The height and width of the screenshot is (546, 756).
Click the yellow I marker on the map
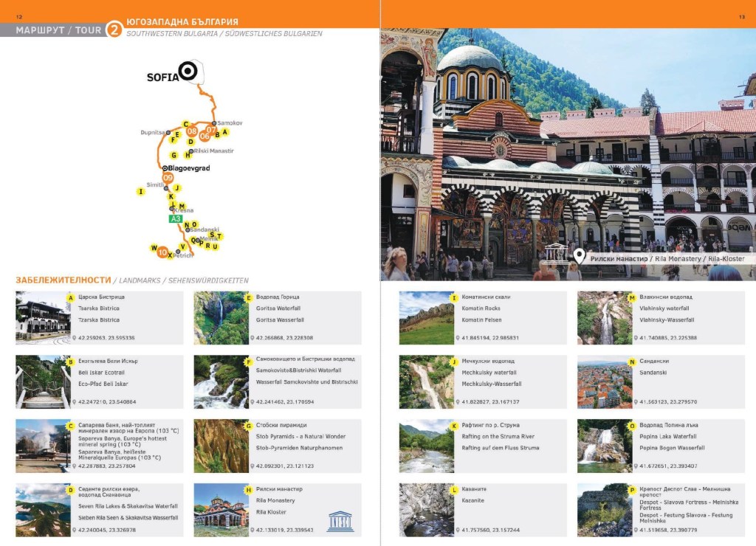(x=140, y=192)
